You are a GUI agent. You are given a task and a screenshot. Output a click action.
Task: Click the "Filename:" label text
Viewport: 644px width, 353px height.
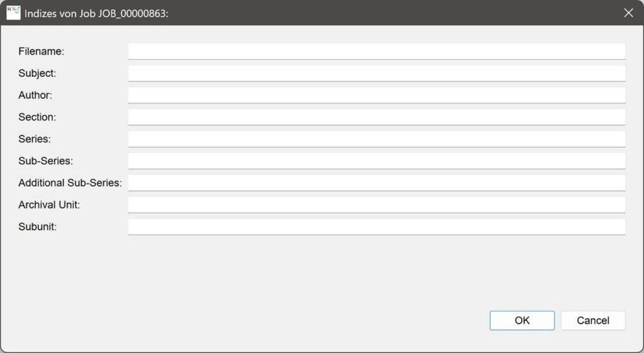(42, 51)
